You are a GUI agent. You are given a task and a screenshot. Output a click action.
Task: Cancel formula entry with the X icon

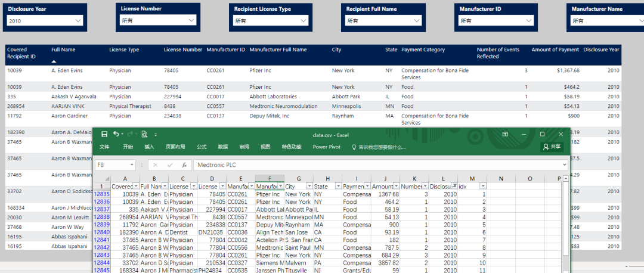(155, 165)
